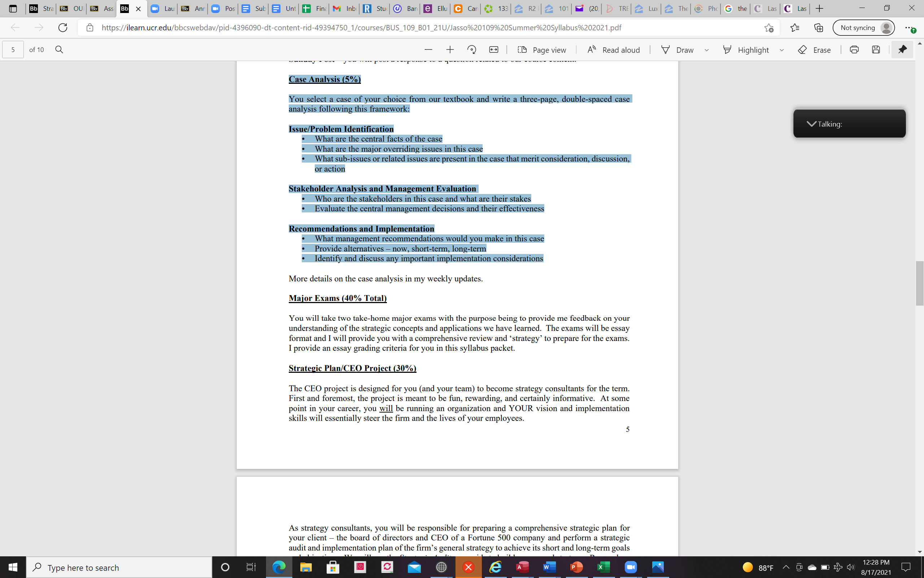Click the page number field
924x578 pixels.
(x=13, y=50)
